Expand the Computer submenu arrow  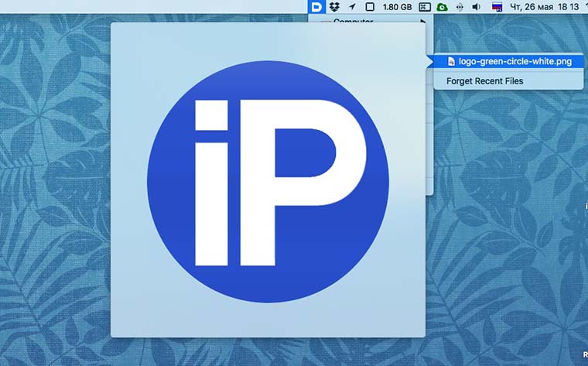coord(423,22)
